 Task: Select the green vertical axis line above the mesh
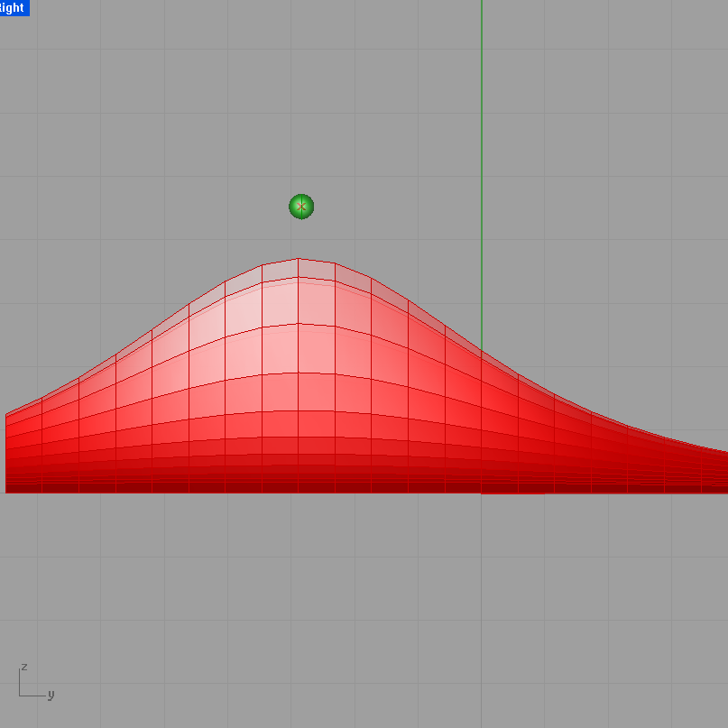click(482, 135)
